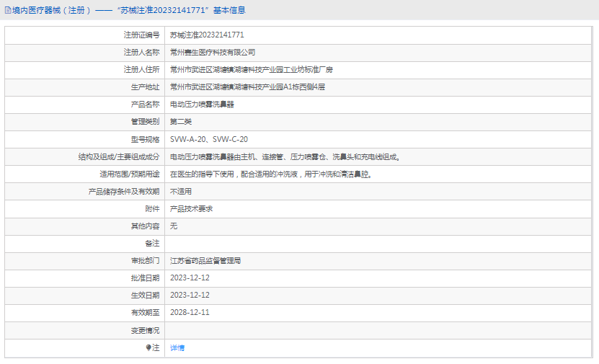Image resolution: width=599 pixels, height=364 pixels.
Task: Select the 无 value in 其他内容 row
Action: tap(174, 226)
